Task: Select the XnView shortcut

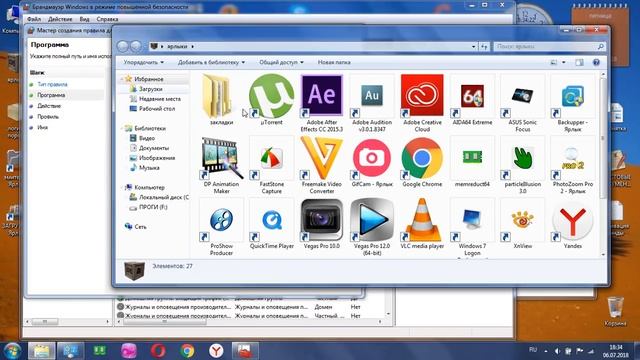Action: [x=522, y=224]
